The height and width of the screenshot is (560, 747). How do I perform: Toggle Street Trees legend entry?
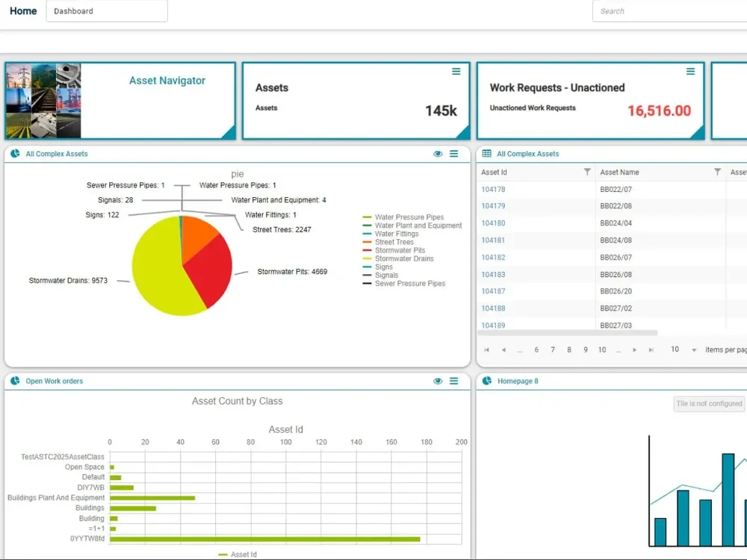(x=388, y=242)
